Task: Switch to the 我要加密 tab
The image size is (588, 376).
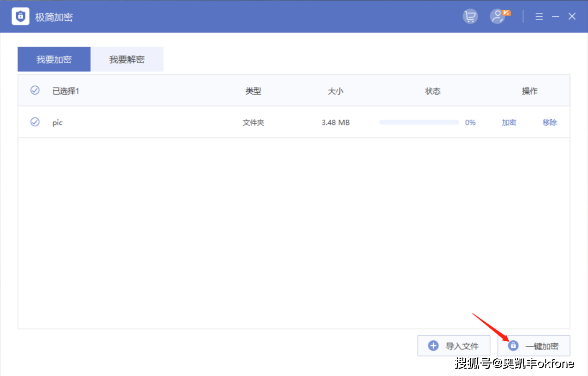Action: click(54, 59)
